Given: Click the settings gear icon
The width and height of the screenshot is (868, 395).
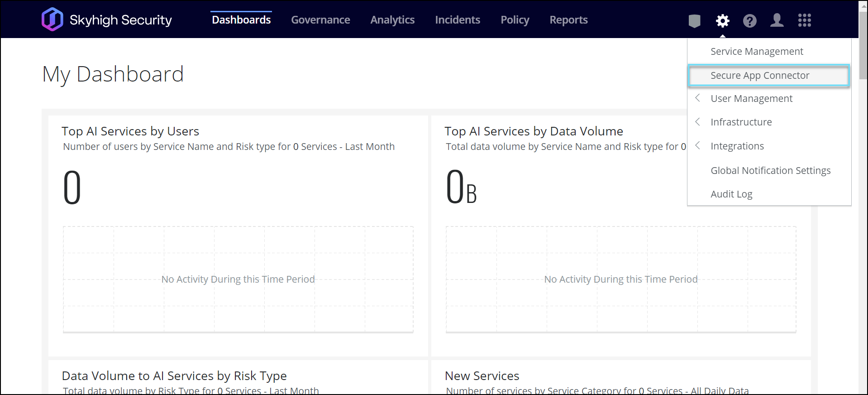Looking at the screenshot, I should [x=722, y=21].
